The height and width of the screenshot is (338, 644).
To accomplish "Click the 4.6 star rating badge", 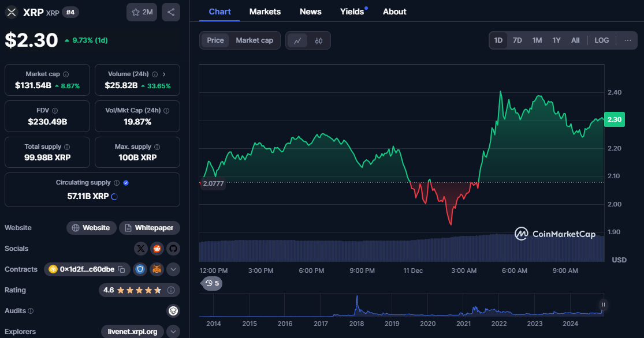I will pyautogui.click(x=139, y=291).
